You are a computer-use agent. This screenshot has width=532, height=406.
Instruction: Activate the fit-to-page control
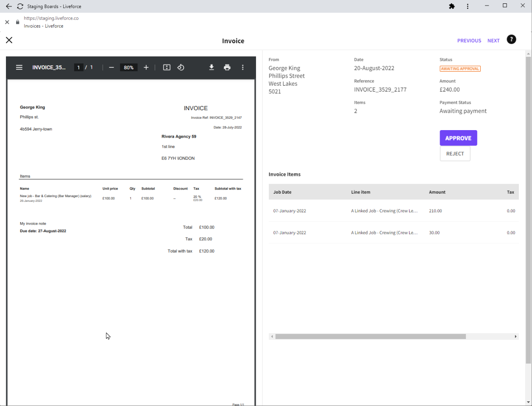[167, 67]
